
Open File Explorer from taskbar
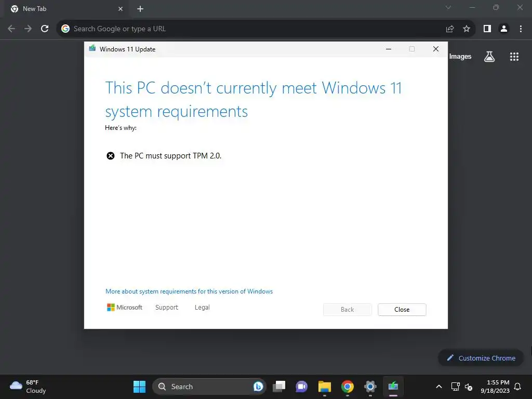coord(324,387)
